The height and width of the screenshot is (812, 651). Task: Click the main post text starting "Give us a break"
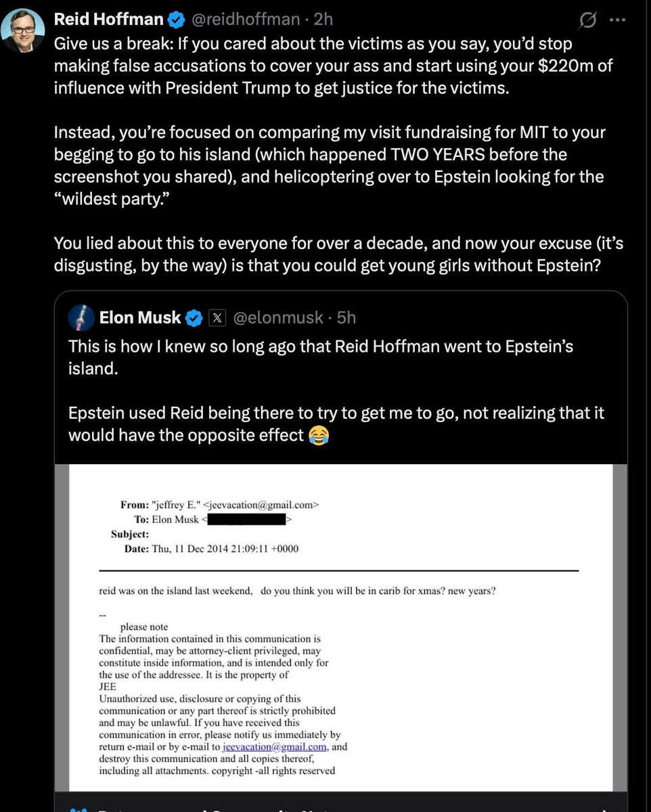tap(313, 66)
